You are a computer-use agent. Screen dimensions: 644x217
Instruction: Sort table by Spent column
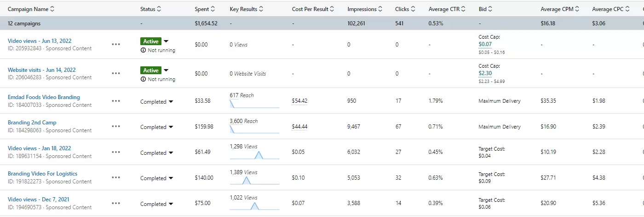point(212,9)
